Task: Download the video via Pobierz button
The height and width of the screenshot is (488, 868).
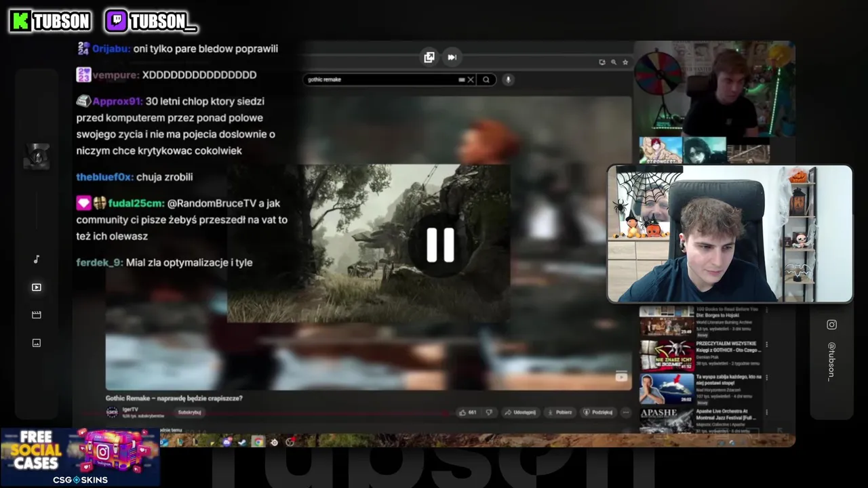Action: tap(559, 412)
